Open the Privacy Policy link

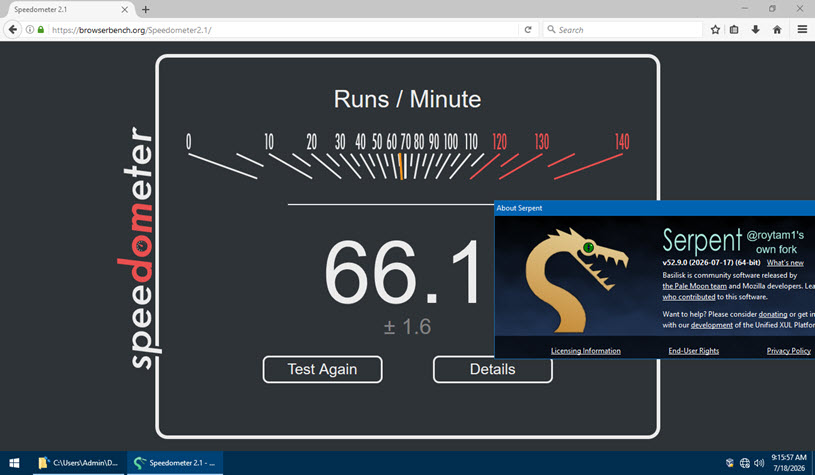788,351
